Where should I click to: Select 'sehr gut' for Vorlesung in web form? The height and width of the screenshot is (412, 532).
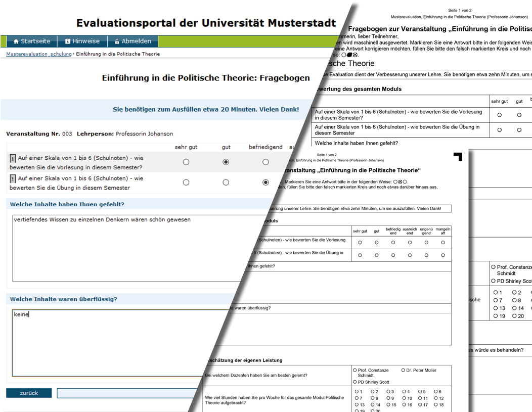tap(186, 162)
